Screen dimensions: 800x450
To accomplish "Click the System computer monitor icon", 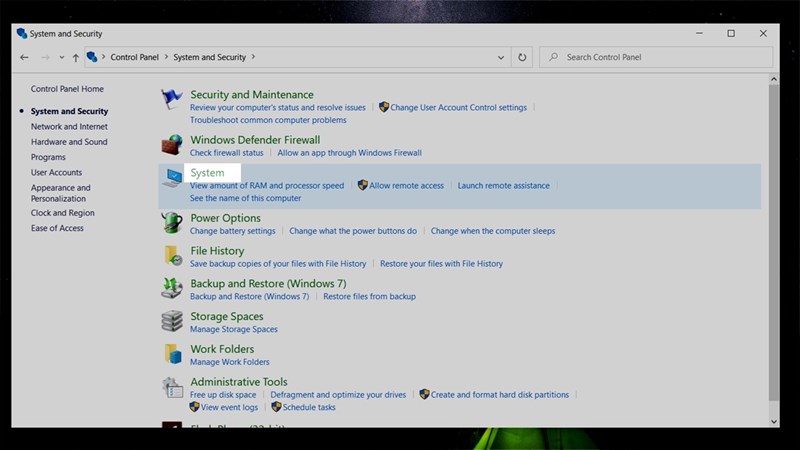I will click(172, 178).
